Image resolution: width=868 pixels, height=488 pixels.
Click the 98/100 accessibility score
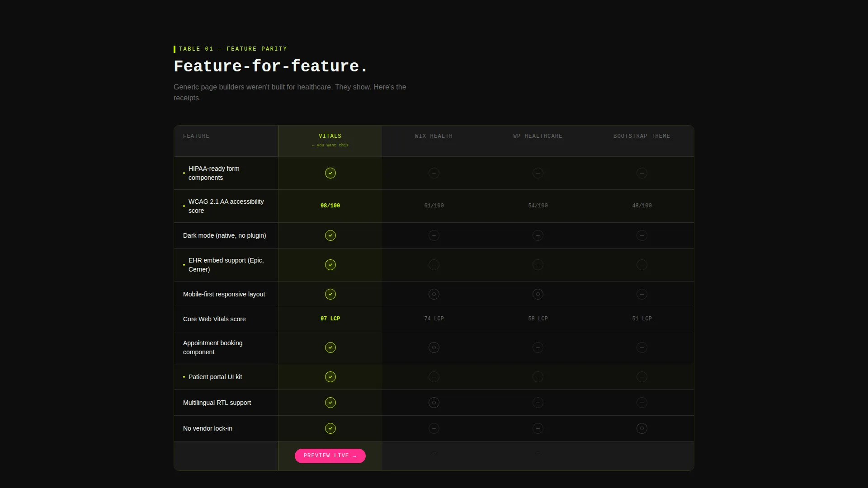coord(330,206)
